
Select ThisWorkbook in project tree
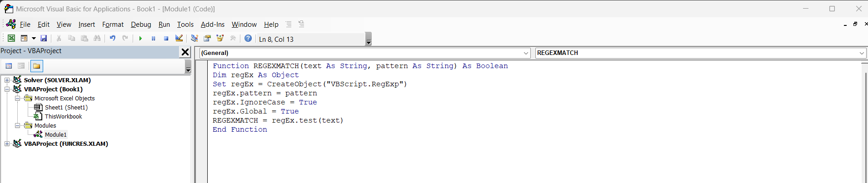point(63,117)
